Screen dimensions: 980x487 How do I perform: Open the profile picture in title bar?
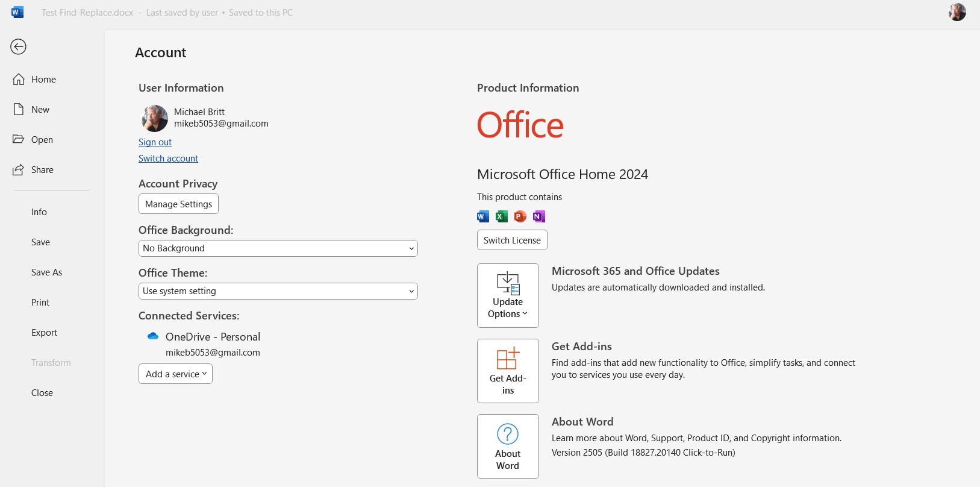[957, 12]
